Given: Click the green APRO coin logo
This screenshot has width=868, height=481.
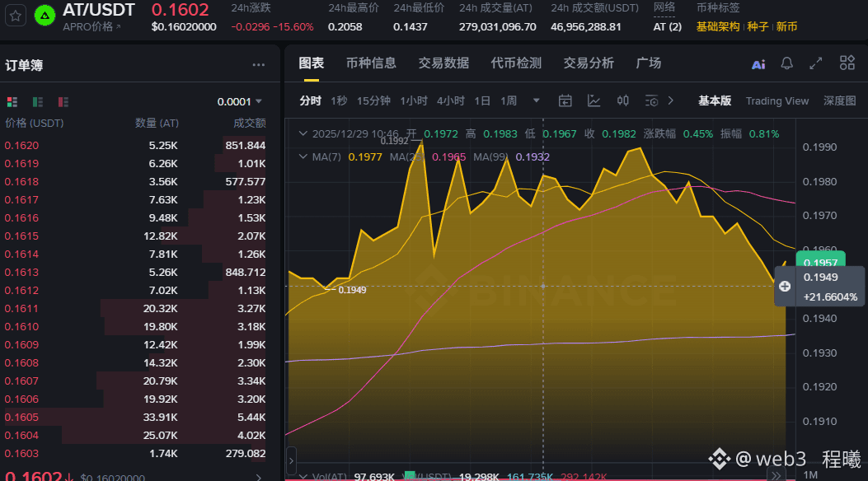Looking at the screenshot, I should click(x=45, y=16).
